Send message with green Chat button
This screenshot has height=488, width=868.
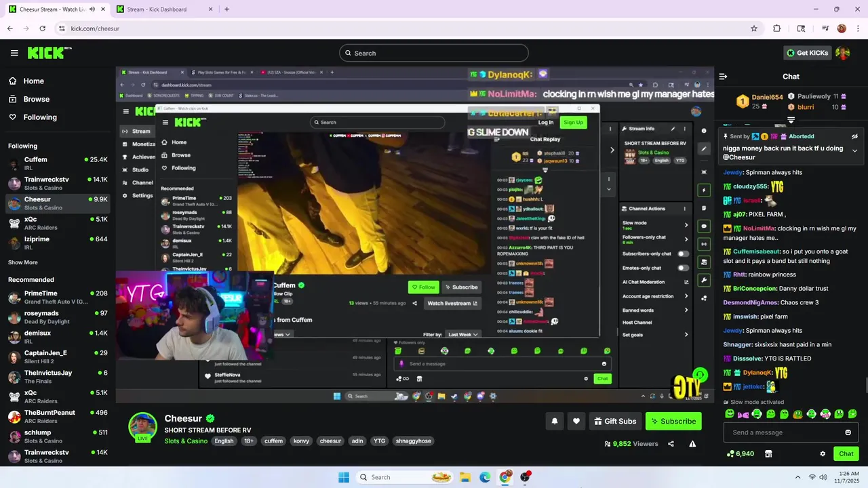tap(846, 453)
